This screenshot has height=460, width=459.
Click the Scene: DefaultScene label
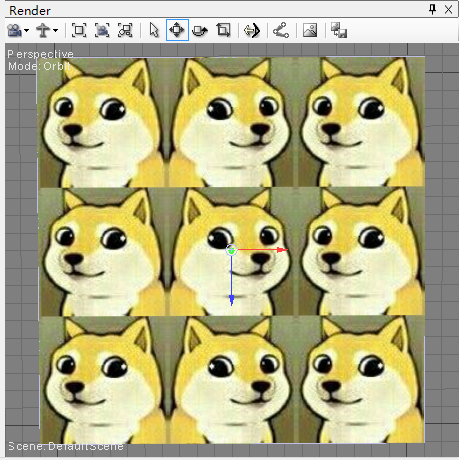[66, 446]
